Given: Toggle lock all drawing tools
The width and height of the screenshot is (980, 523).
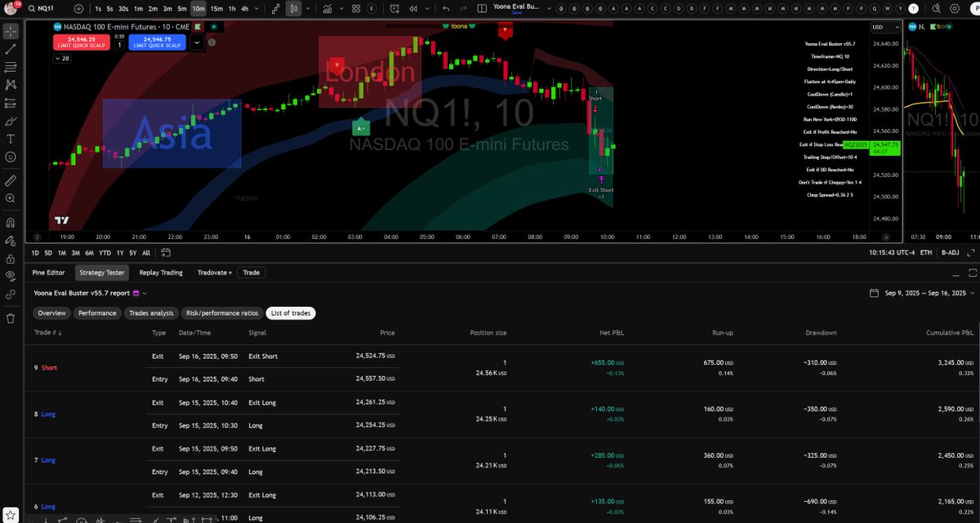Looking at the screenshot, I should [x=11, y=258].
